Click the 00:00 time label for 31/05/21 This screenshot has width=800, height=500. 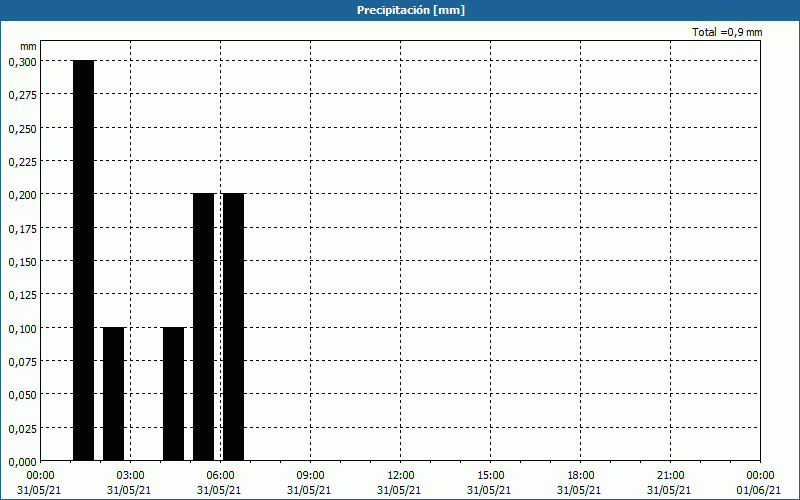coord(40,476)
